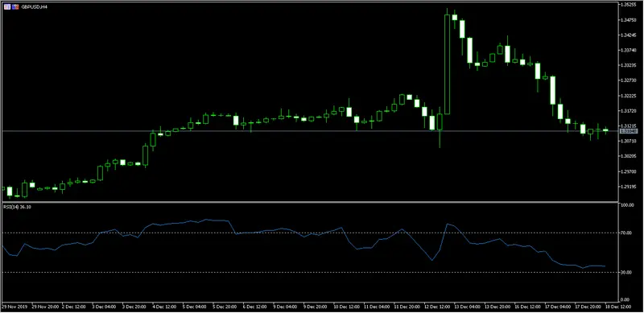Click the 29 Nov 2019 date label
Image resolution: width=644 pixels, height=313 pixels.
click(14, 307)
